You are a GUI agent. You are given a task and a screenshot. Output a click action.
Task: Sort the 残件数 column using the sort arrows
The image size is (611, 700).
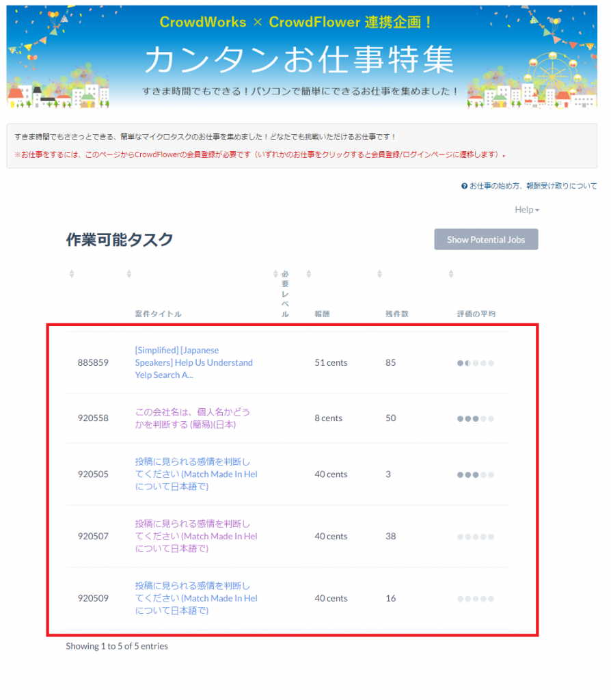(x=379, y=273)
